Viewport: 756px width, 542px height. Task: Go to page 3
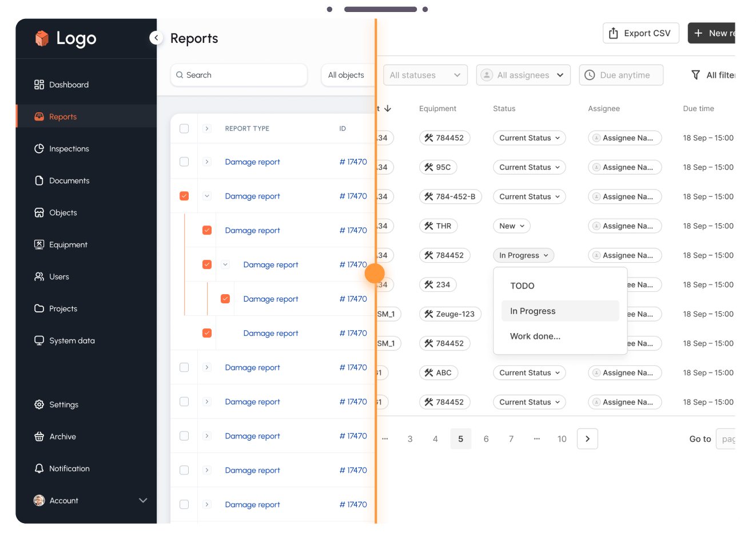[410, 439]
